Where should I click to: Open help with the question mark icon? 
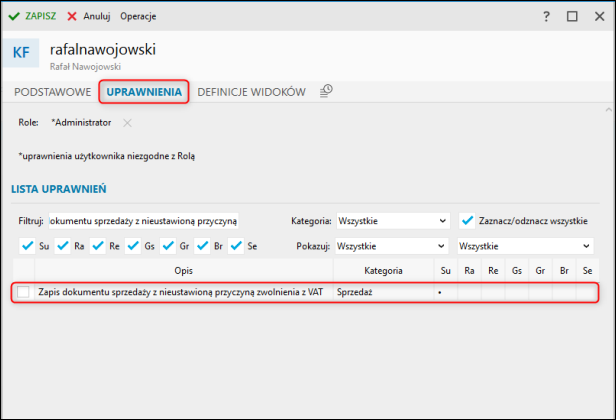point(546,16)
